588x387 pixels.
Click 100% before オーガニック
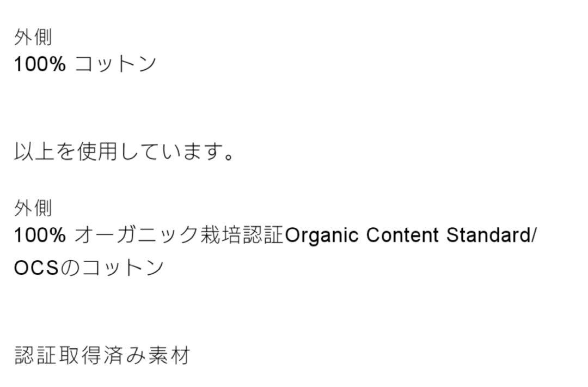(x=40, y=235)
